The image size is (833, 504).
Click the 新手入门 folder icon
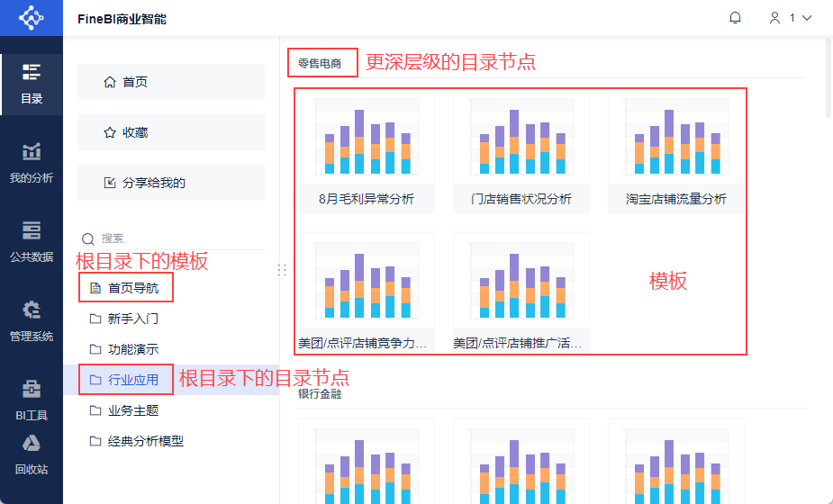click(x=95, y=319)
